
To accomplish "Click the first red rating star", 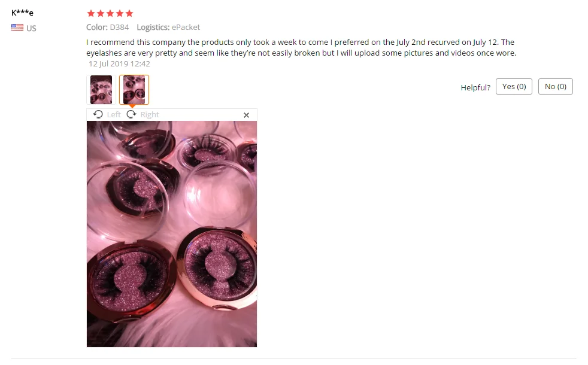I will (x=91, y=14).
